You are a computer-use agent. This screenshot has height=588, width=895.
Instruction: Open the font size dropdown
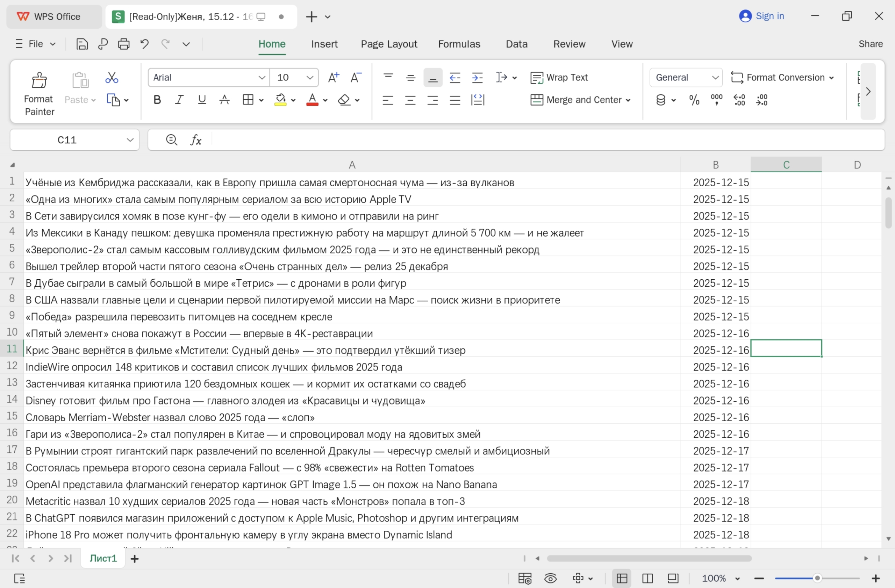point(309,78)
